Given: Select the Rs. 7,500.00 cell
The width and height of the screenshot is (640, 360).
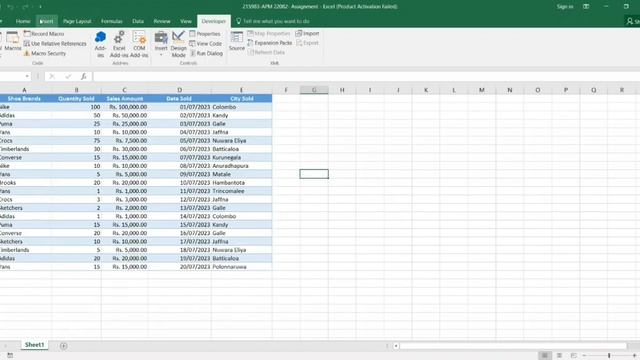Looking at the screenshot, I should point(124,140).
